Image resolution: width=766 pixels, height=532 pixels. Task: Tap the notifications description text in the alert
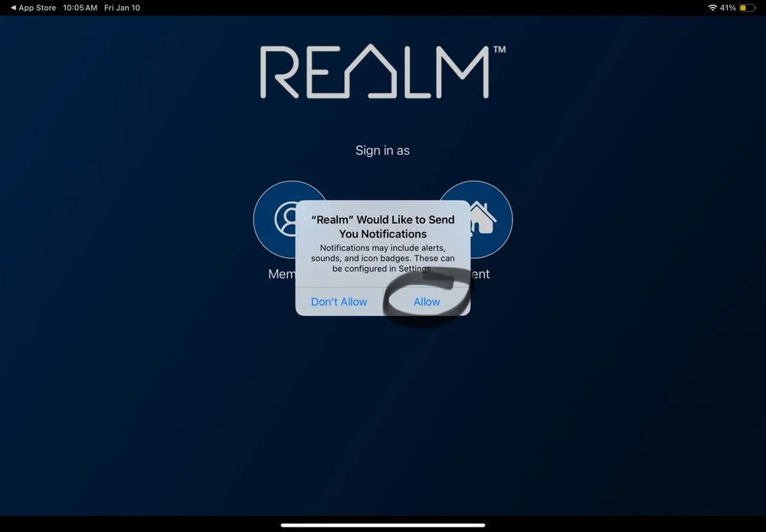(x=383, y=258)
